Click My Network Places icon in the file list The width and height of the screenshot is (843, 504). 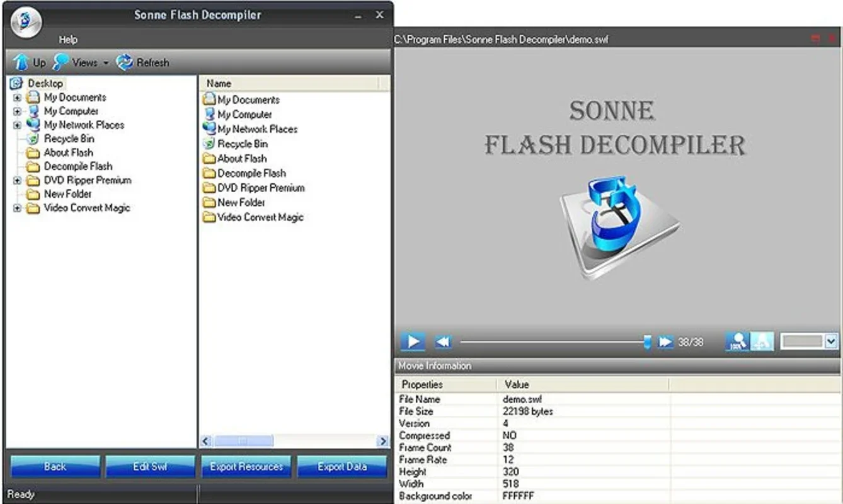point(209,129)
